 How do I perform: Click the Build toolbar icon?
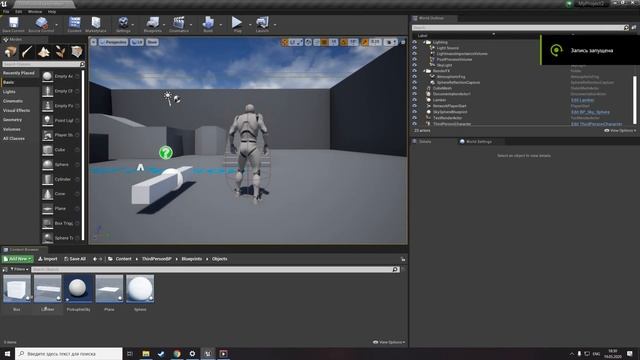point(208,24)
